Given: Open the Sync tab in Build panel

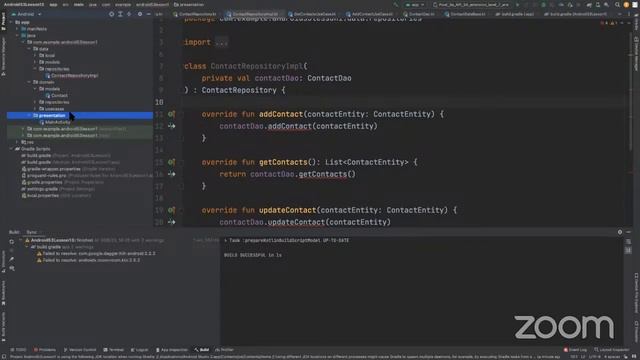Looking at the screenshot, I should coord(31,232).
